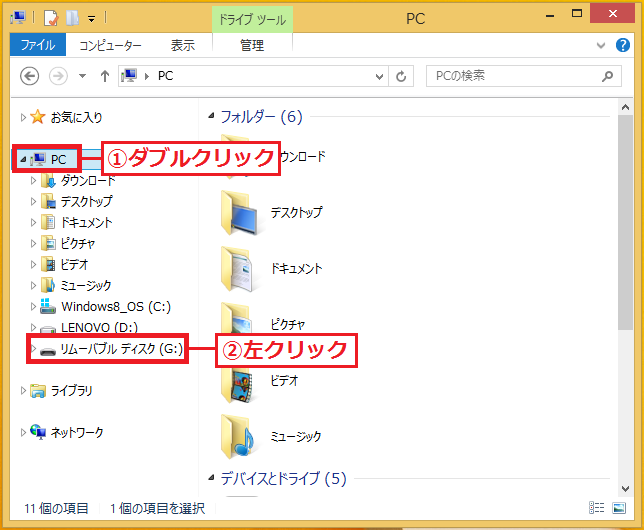This screenshot has width=644, height=530.
Task: Select ピクチャ in the navigation tree
Action: (78, 244)
